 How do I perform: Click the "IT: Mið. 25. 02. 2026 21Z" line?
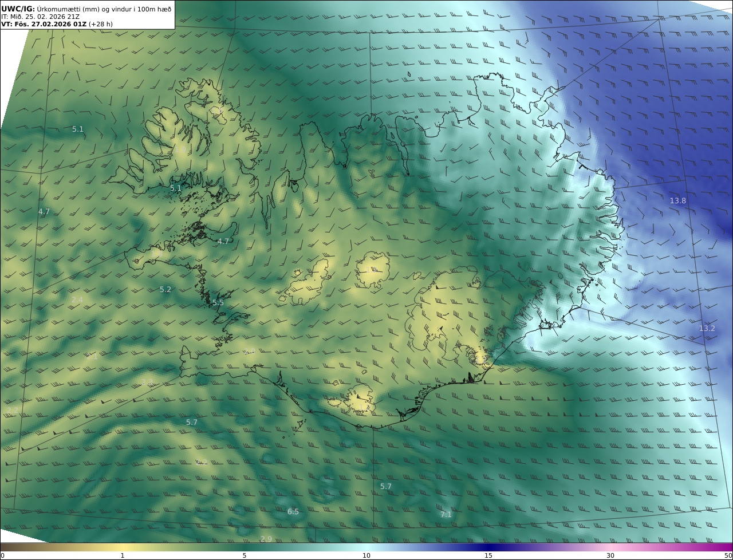tap(40, 17)
